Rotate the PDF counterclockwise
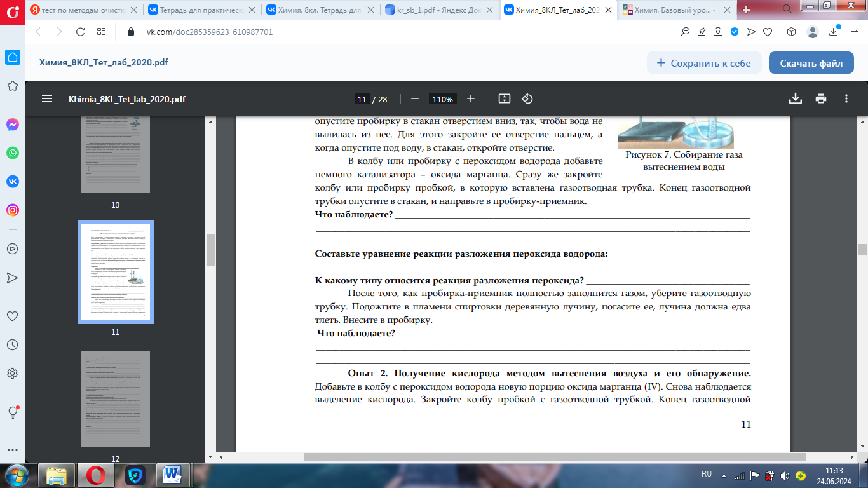 click(527, 98)
